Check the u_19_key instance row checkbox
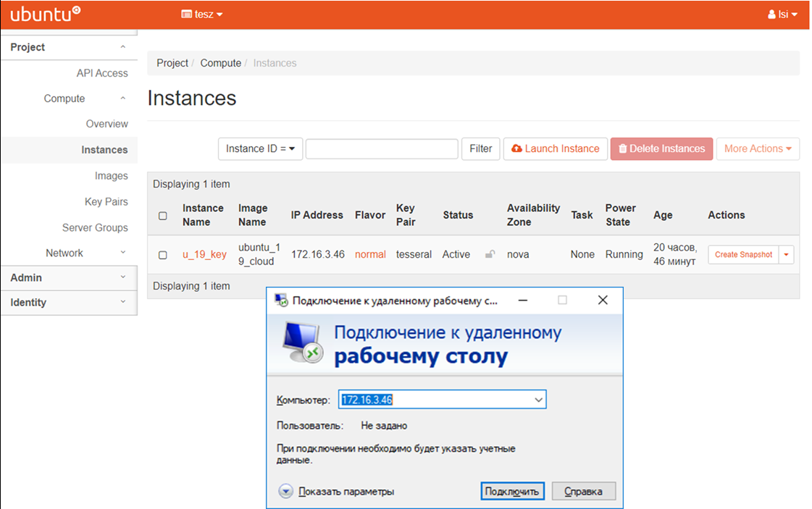The width and height of the screenshot is (812, 509). 162,255
